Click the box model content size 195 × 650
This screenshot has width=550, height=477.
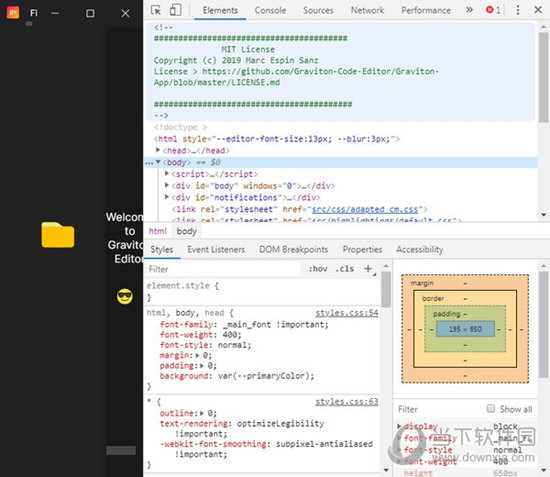point(465,329)
